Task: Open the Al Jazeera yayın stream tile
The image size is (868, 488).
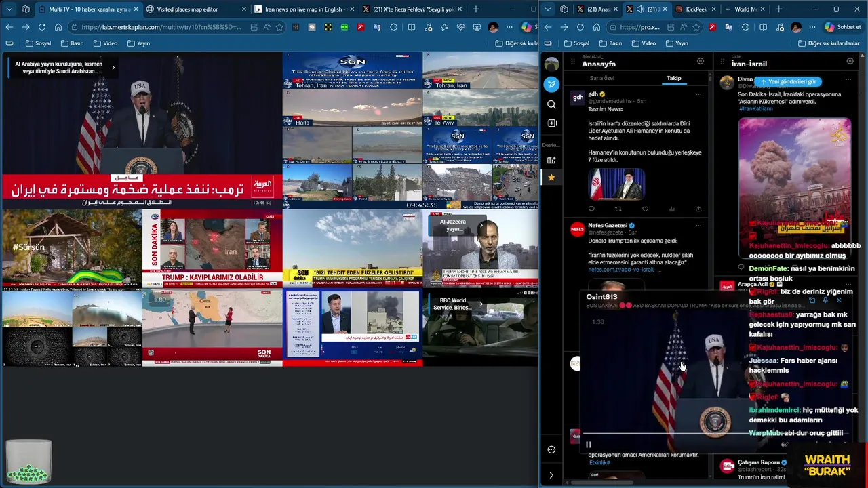Action: [481, 249]
